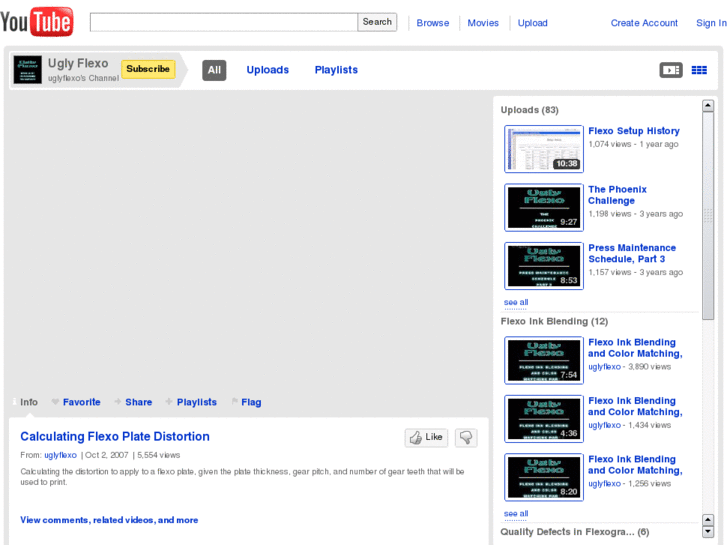Open Flexo Setup History title link
Screen dimensions: 727x545
click(634, 131)
